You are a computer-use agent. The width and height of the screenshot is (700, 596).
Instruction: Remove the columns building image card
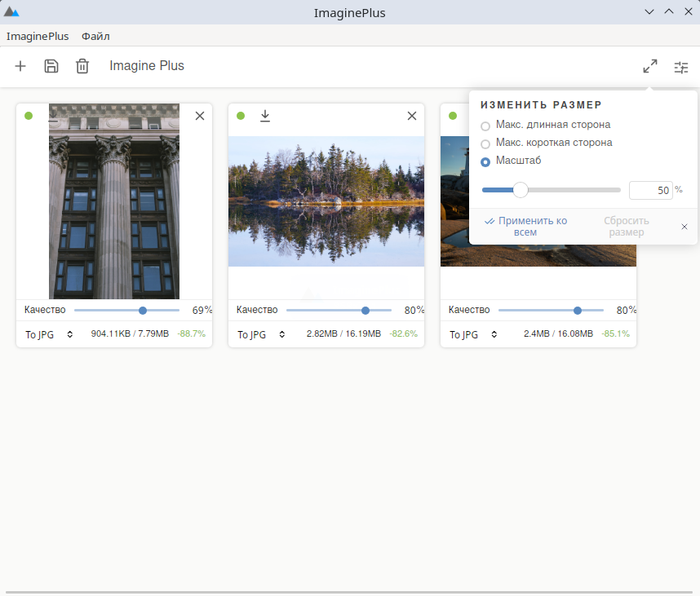click(x=200, y=116)
